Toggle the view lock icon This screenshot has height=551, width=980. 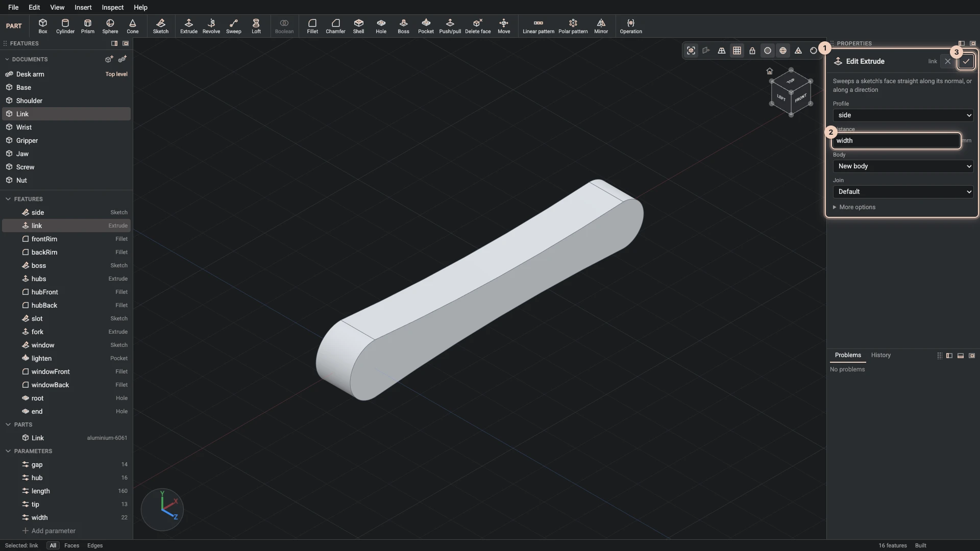pos(752,51)
